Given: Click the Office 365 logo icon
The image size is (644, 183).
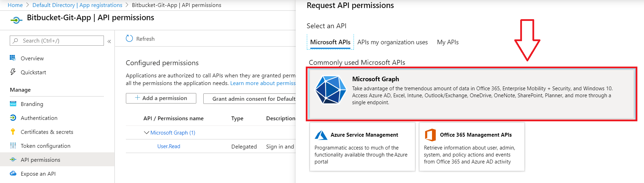Looking at the screenshot, I should point(431,135).
